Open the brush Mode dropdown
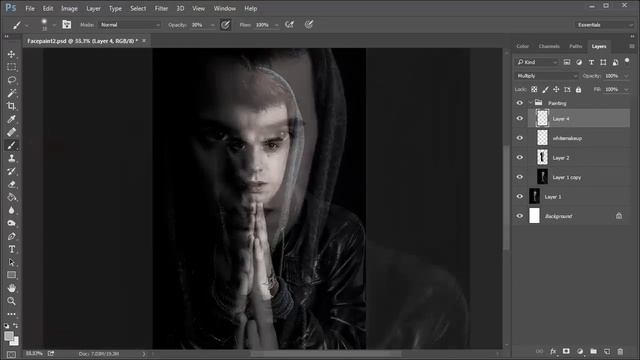The image size is (640, 360). [130, 25]
